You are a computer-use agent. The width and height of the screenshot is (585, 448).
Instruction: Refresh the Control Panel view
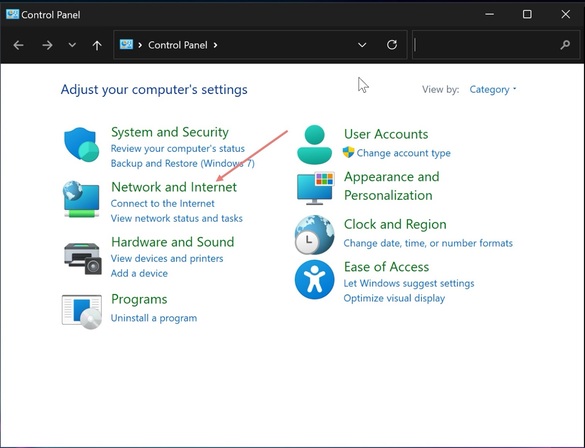392,45
